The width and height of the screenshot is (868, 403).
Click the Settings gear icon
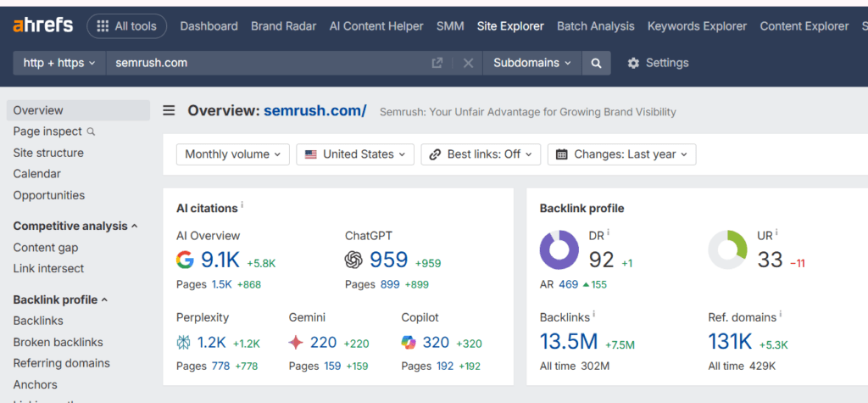tap(633, 63)
